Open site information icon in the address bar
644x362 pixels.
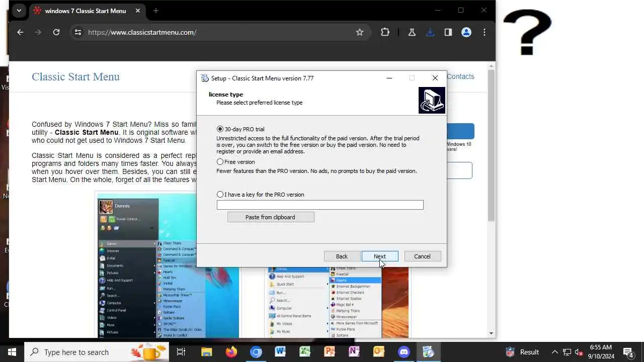tap(78, 32)
